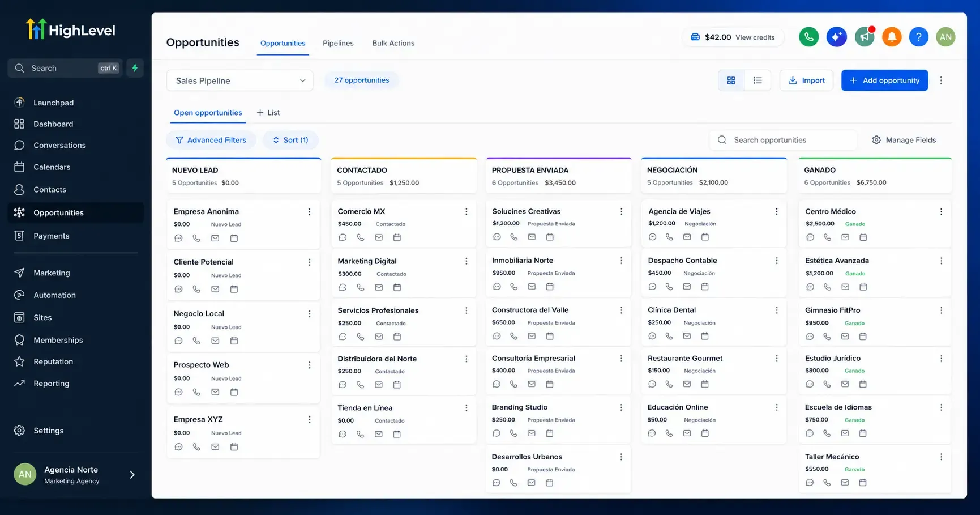Switch to the Pipelines tab

point(338,43)
